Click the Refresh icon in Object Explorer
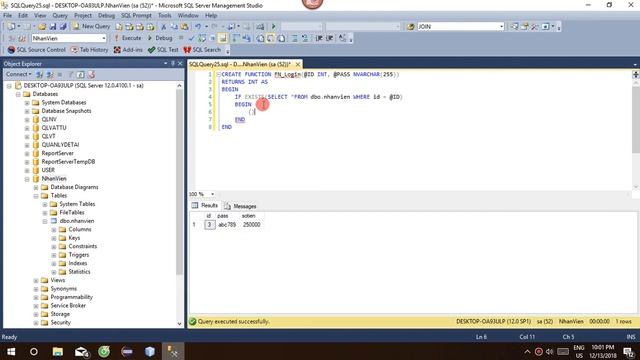 (81, 75)
